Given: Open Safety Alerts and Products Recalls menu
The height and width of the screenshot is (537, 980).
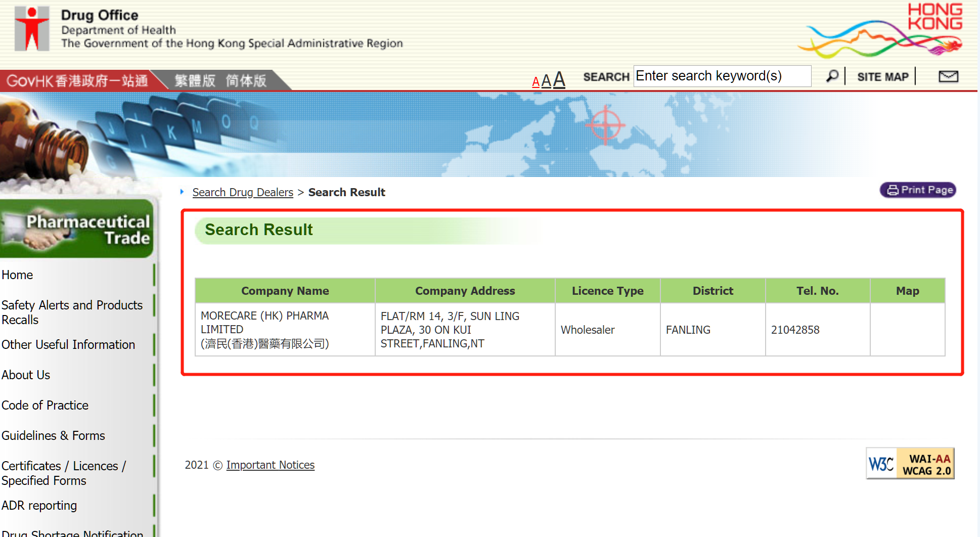Looking at the screenshot, I should tap(72, 312).
